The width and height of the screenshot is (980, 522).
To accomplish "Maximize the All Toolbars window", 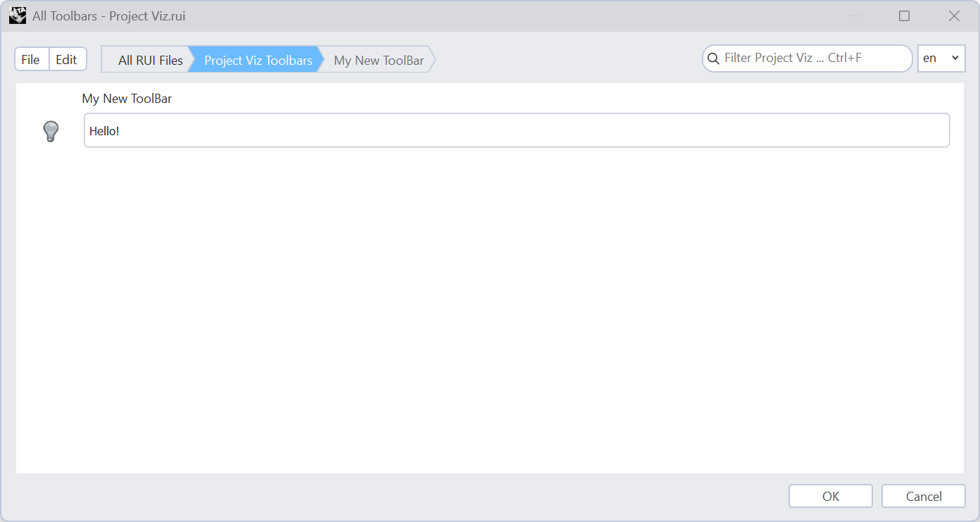I will click(x=905, y=15).
